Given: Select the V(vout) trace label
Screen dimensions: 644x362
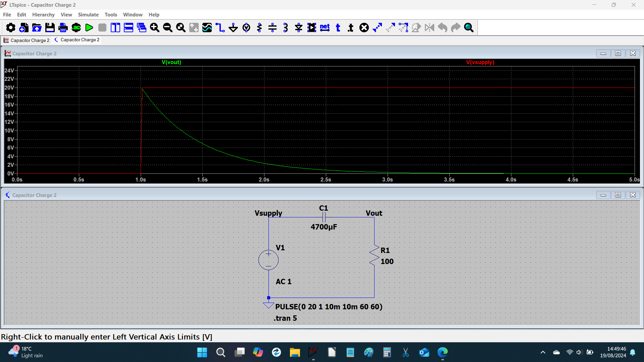Looking at the screenshot, I should [x=171, y=62].
